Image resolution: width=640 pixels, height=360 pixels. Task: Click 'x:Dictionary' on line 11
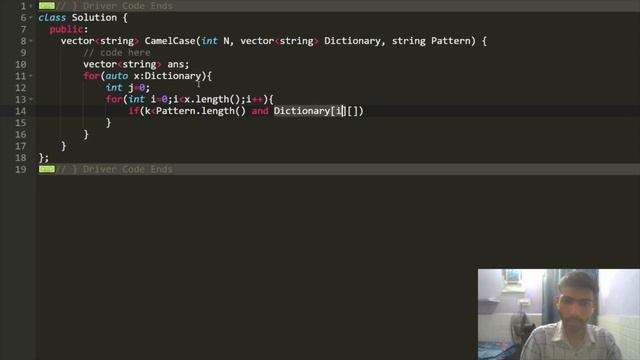tap(167, 76)
